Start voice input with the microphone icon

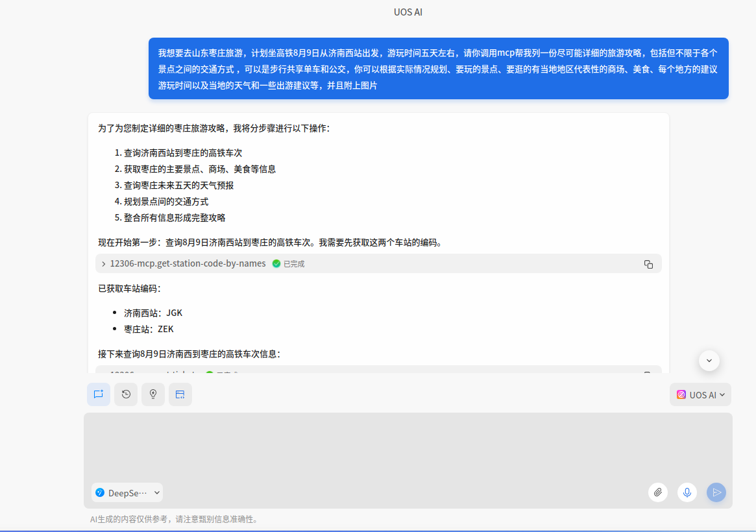(687, 492)
